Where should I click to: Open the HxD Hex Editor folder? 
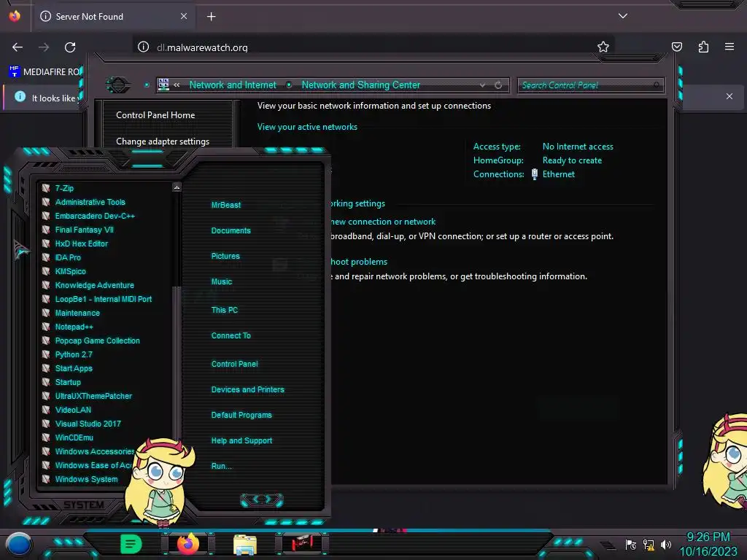tap(82, 244)
